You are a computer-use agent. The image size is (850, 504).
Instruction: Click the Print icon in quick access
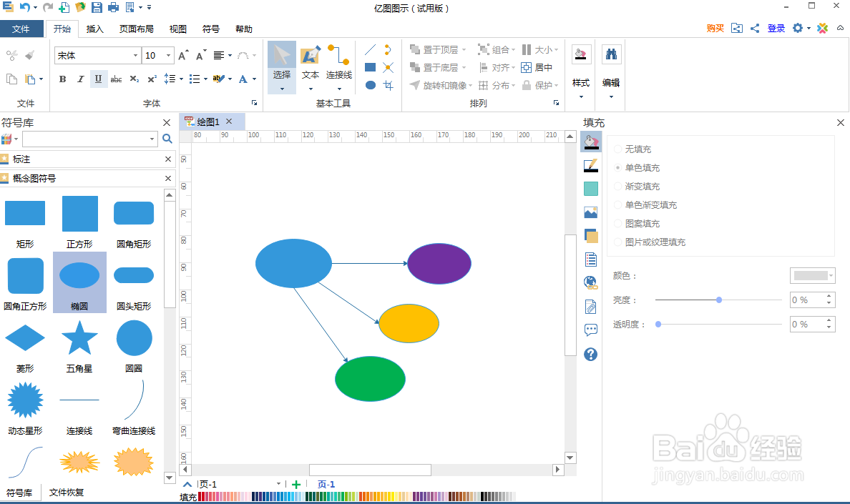point(113,7)
